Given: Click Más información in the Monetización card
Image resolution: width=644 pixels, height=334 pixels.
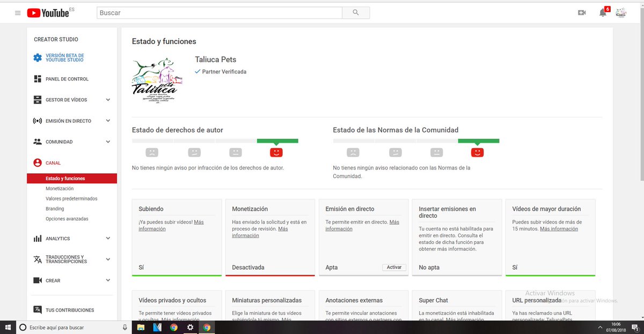Looking at the screenshot, I should click(261, 232).
